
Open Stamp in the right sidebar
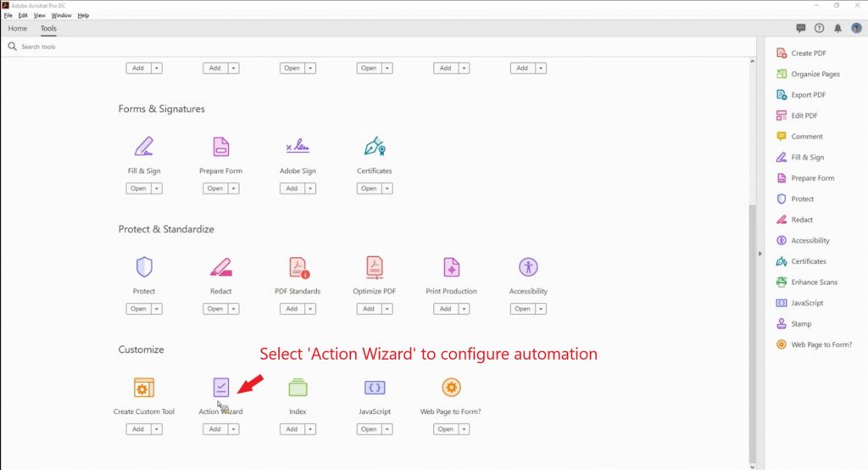(x=793, y=324)
